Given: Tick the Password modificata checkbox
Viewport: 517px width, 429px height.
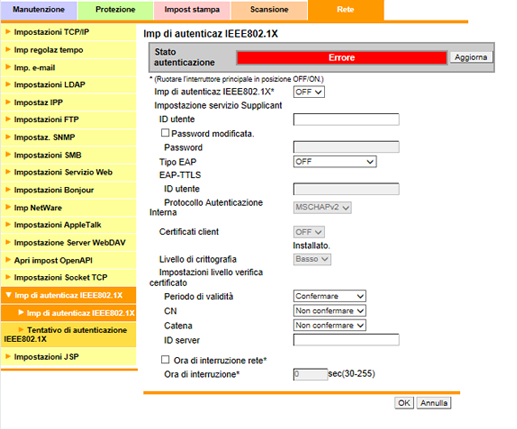Looking at the screenshot, I should tap(165, 133).
